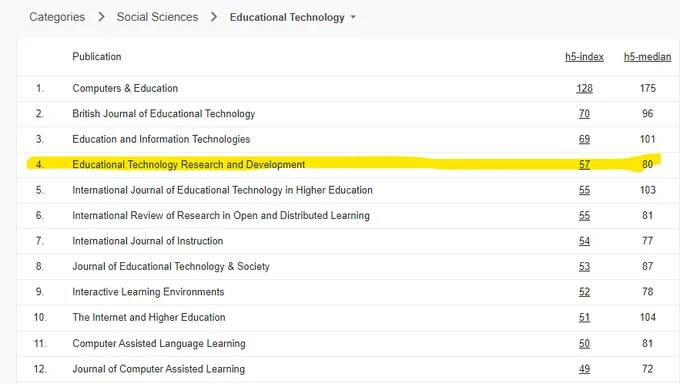Select h5-median value 78
The width and height of the screenshot is (680, 384).
click(x=647, y=292)
